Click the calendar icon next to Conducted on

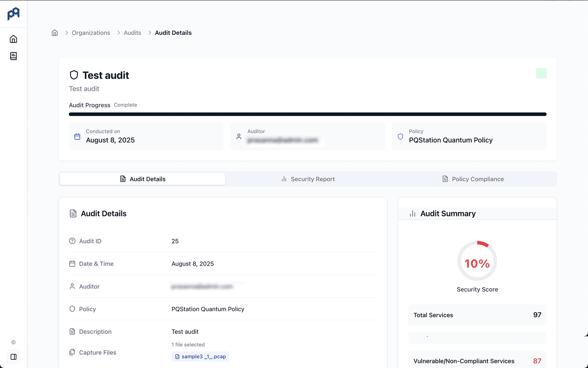coord(77,137)
